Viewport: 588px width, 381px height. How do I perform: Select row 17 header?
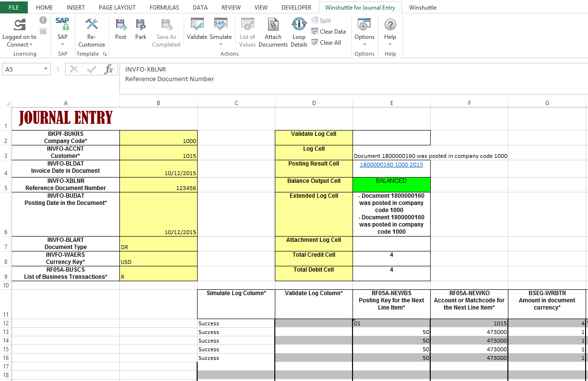coord(6,367)
